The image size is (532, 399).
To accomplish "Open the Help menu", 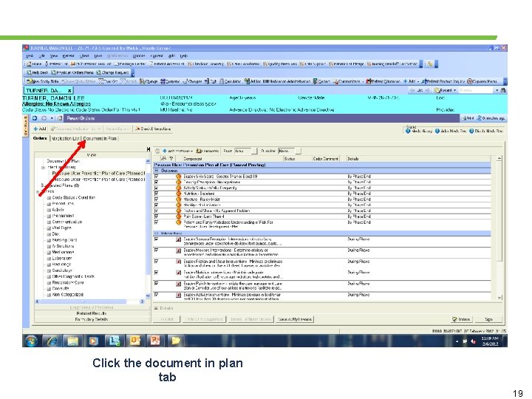I will click(x=183, y=55).
